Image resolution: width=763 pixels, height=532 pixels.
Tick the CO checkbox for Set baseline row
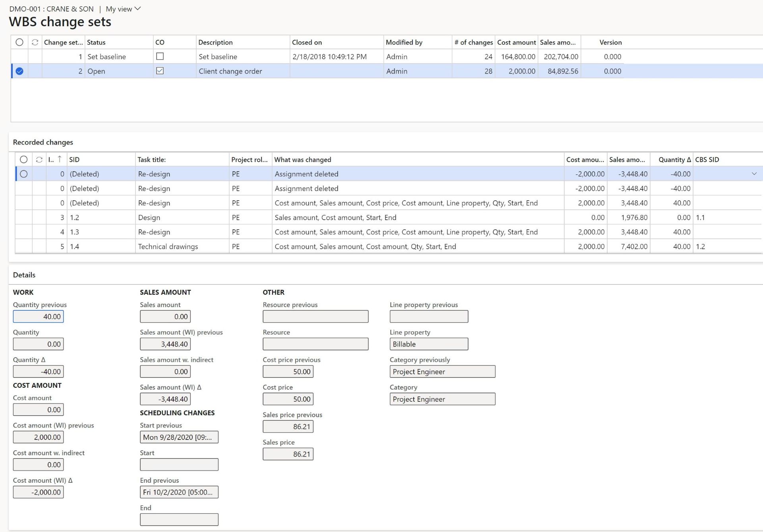pyautogui.click(x=160, y=56)
